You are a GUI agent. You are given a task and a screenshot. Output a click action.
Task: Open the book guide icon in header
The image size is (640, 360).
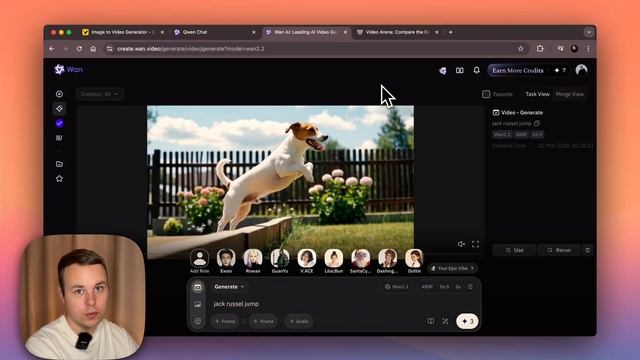pos(460,70)
